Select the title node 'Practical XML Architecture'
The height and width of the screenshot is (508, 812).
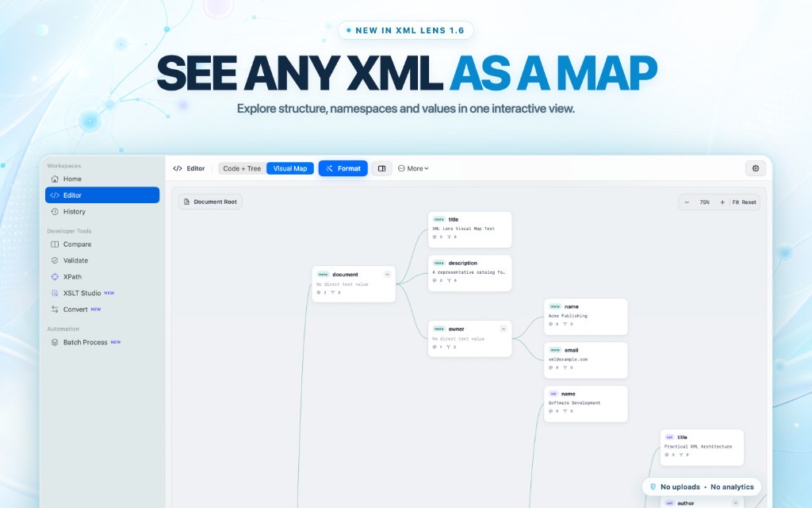(x=702, y=447)
